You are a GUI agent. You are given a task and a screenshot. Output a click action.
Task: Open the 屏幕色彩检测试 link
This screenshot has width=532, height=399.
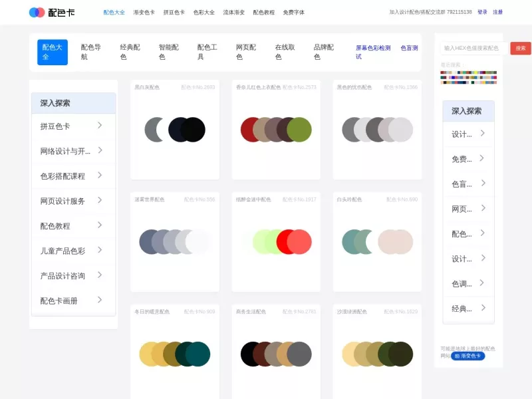pyautogui.click(x=373, y=53)
